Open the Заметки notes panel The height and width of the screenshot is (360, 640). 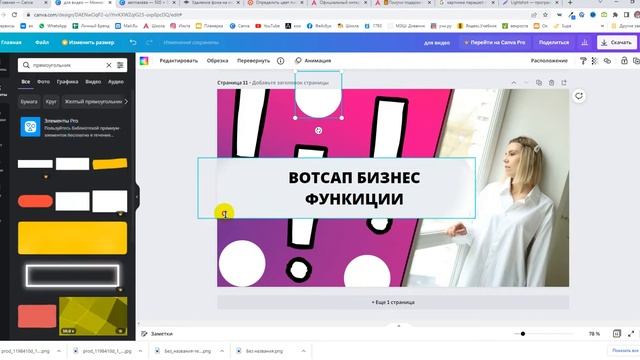point(157,334)
